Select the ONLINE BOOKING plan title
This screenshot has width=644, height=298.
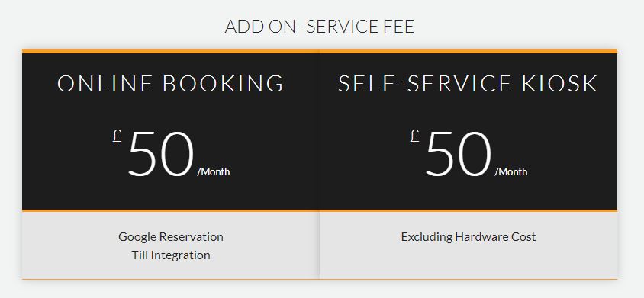(x=170, y=83)
